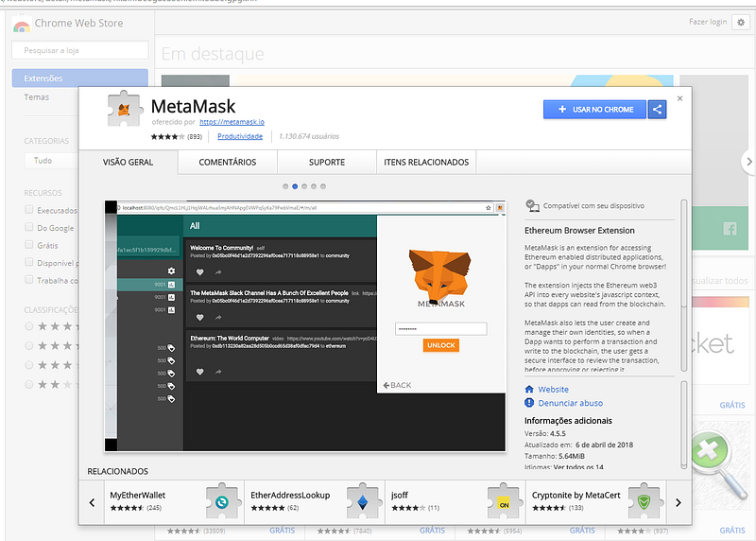
Task: Click the report abuse exclamation icon
Action: pos(529,403)
